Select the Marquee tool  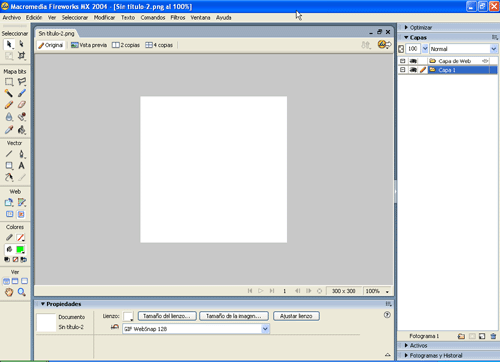click(x=9, y=82)
